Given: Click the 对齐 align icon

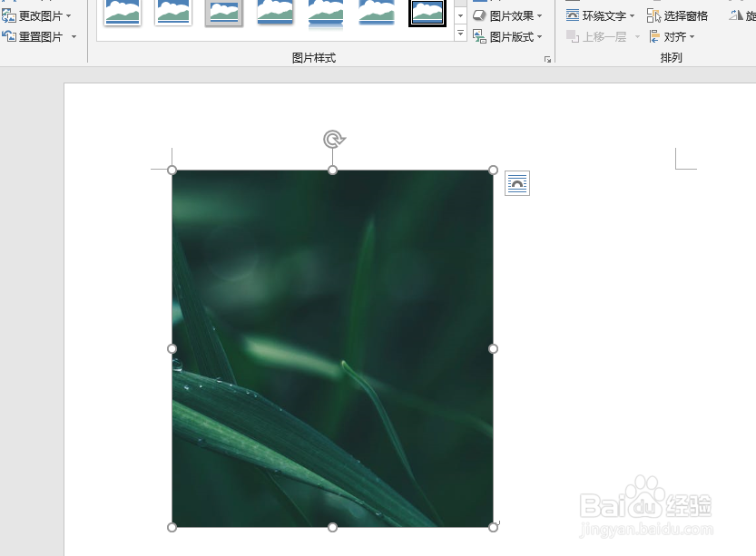Looking at the screenshot, I should point(654,36).
